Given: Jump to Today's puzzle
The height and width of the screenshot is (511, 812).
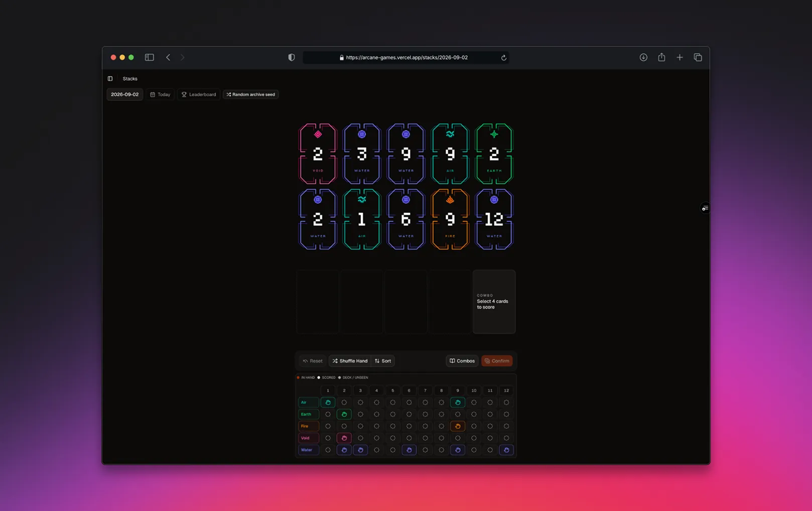Looking at the screenshot, I should click(x=161, y=94).
